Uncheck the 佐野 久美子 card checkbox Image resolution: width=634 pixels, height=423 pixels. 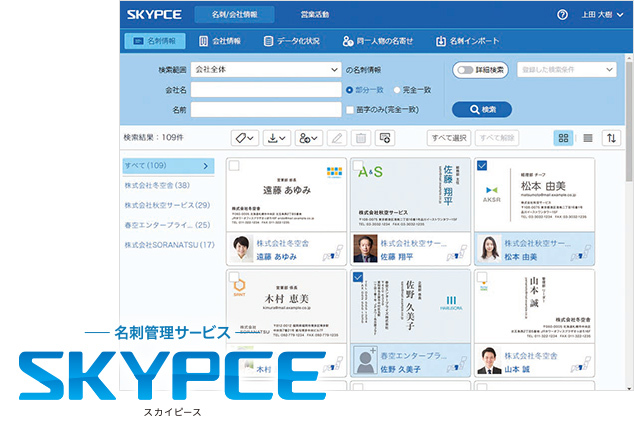click(358, 277)
